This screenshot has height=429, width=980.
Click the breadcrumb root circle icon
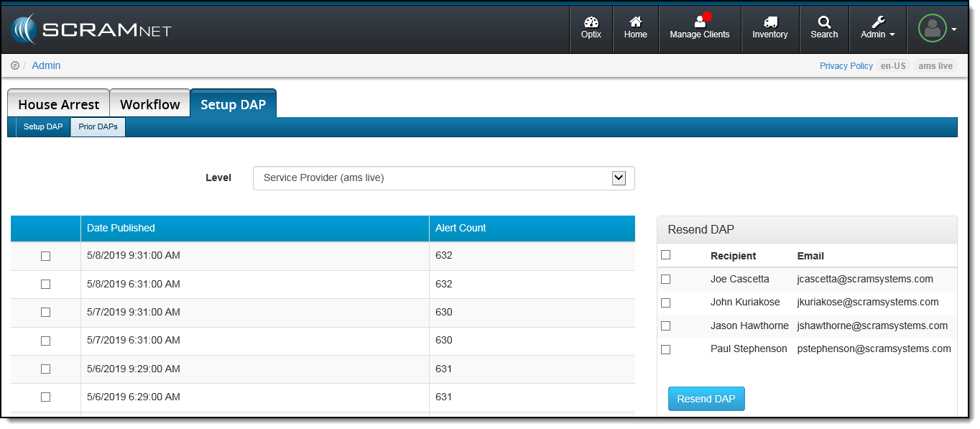pyautogui.click(x=15, y=65)
